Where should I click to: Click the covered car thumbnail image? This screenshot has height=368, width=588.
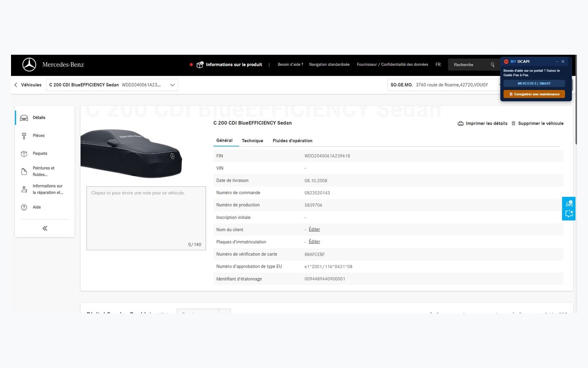tap(131, 154)
